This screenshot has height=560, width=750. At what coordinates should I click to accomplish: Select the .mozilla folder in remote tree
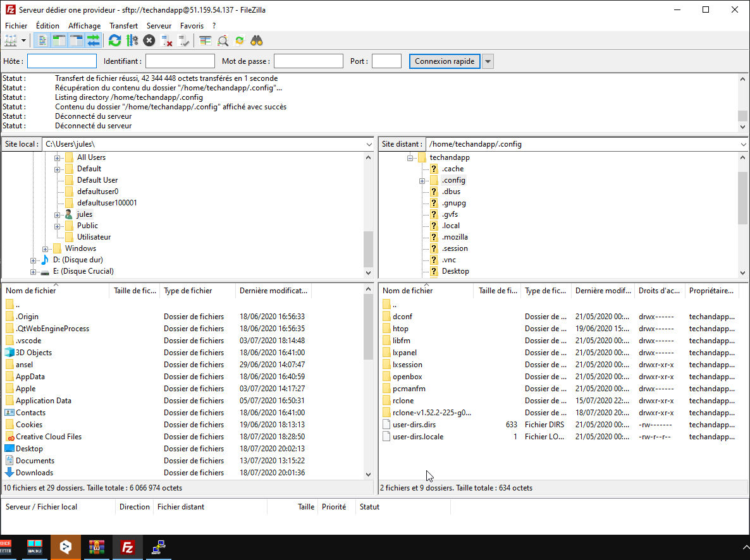[455, 237]
